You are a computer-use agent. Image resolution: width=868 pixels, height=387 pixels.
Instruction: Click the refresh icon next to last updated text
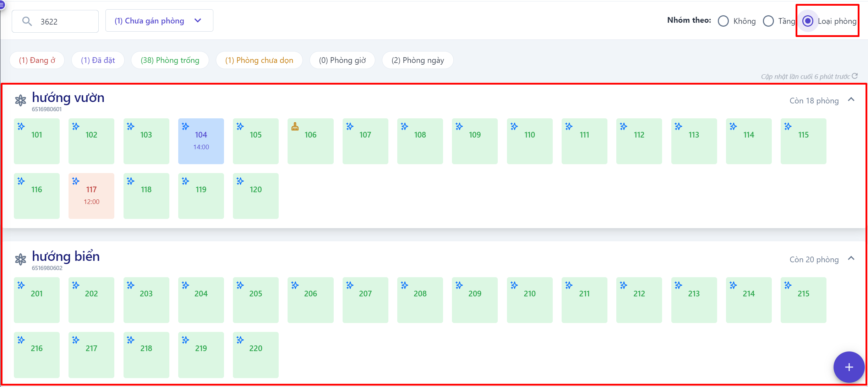tap(855, 76)
